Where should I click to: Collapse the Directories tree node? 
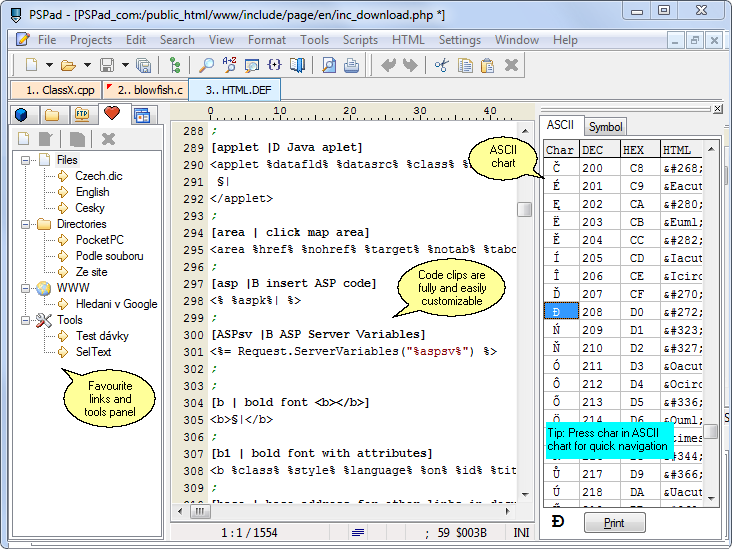pos(25,225)
